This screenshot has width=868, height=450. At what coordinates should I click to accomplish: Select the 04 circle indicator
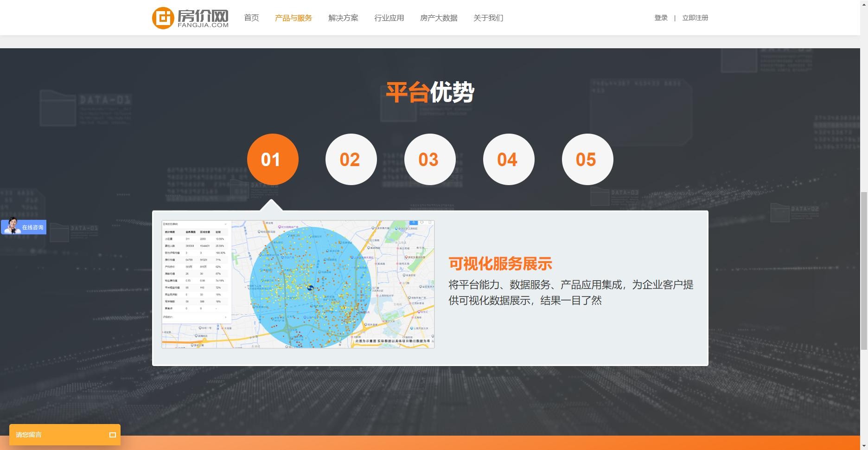click(x=508, y=160)
